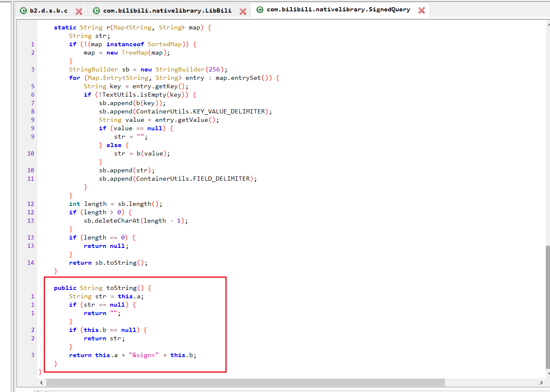This screenshot has height=392, width=550.
Task: Click 'entrySet' in the for loop
Action: (x=246, y=78)
